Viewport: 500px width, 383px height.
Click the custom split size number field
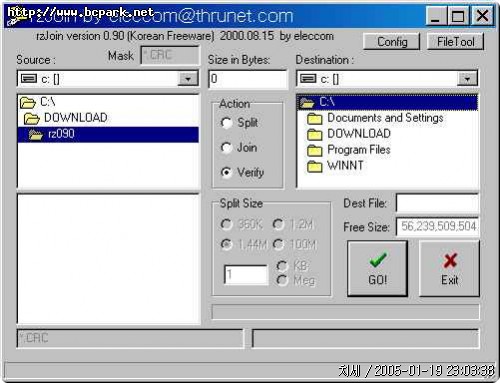click(246, 274)
